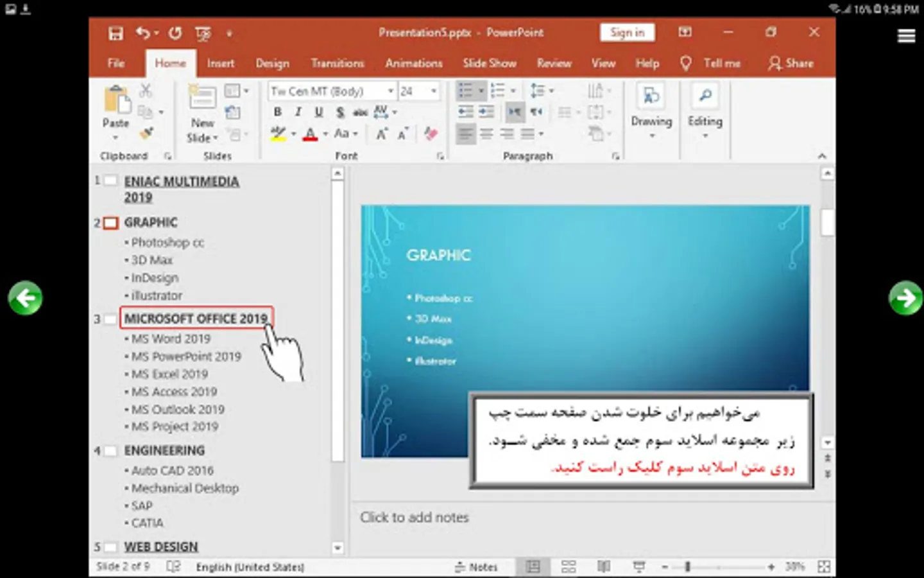
Task: Toggle left text alignment
Action: tap(466, 134)
